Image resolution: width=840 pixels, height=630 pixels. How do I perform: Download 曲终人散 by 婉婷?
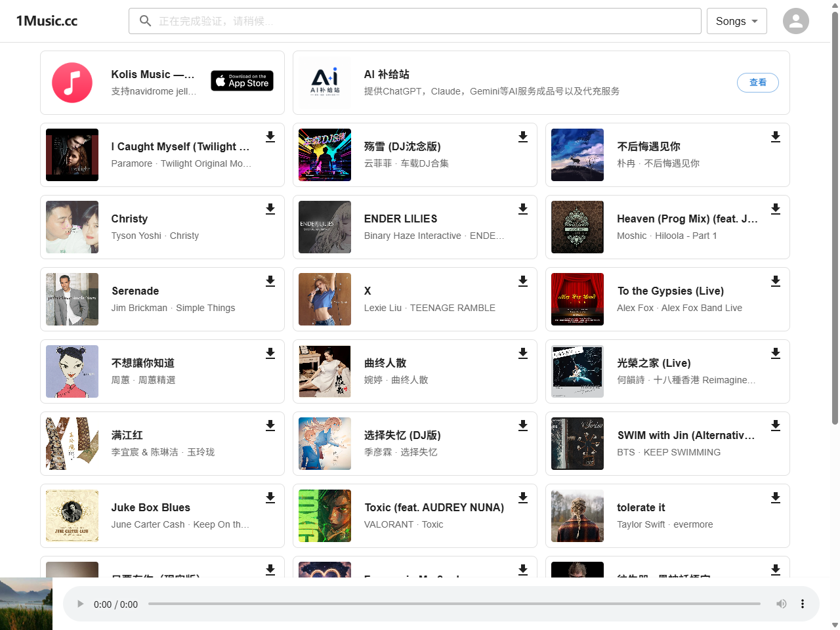coord(523,353)
